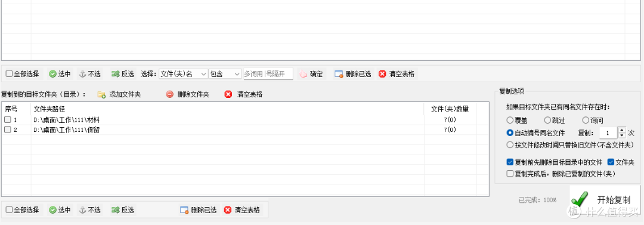
Task: Click the upper 反选 invert button
Action: click(x=123, y=74)
